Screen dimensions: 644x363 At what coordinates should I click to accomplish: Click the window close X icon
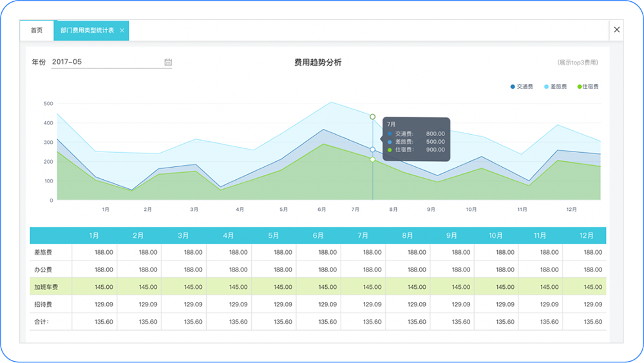(x=616, y=30)
